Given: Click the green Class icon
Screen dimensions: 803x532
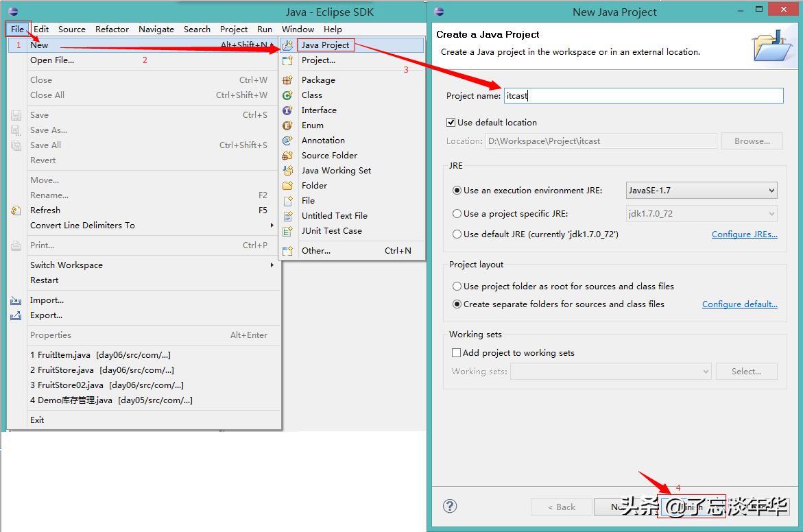Looking at the screenshot, I should click(288, 95).
